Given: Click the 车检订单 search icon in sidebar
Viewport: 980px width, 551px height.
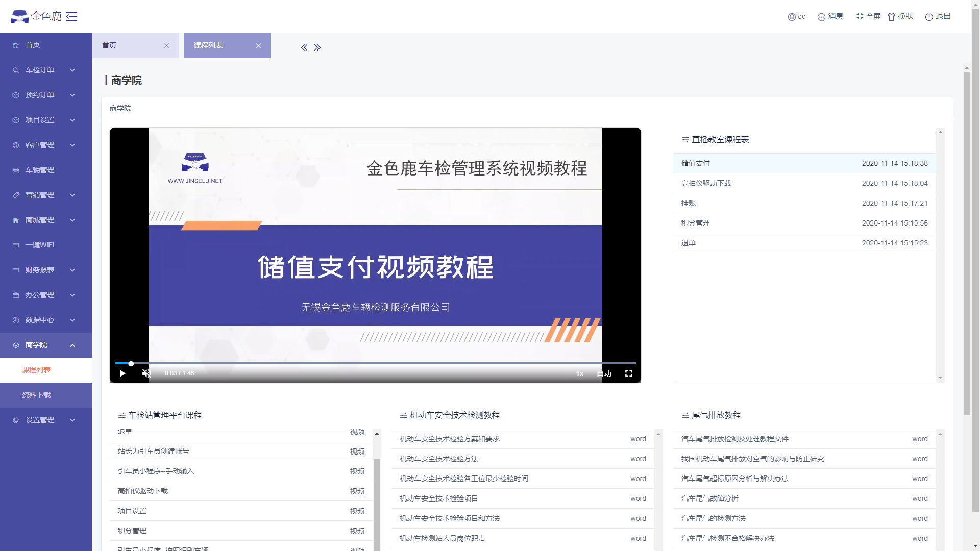Looking at the screenshot, I should [16, 70].
